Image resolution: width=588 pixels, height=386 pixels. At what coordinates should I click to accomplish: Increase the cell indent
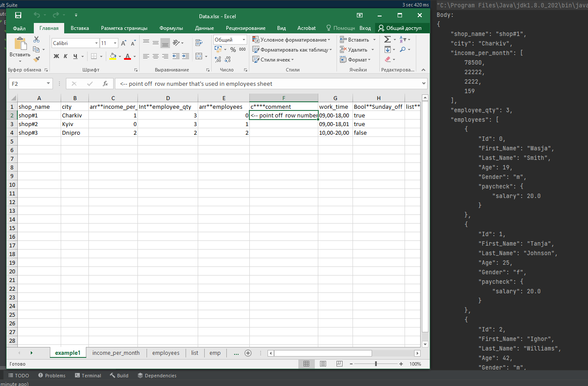[x=186, y=56]
